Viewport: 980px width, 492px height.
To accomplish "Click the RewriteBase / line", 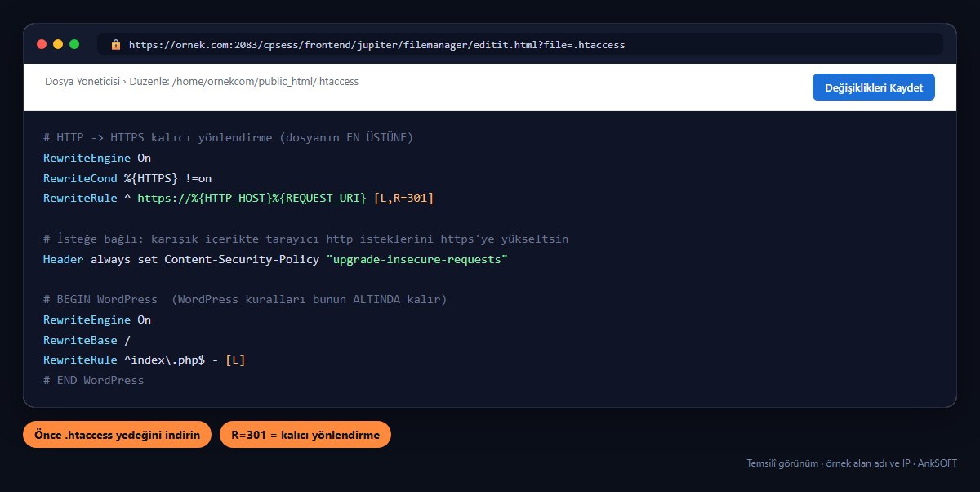I will coord(87,340).
